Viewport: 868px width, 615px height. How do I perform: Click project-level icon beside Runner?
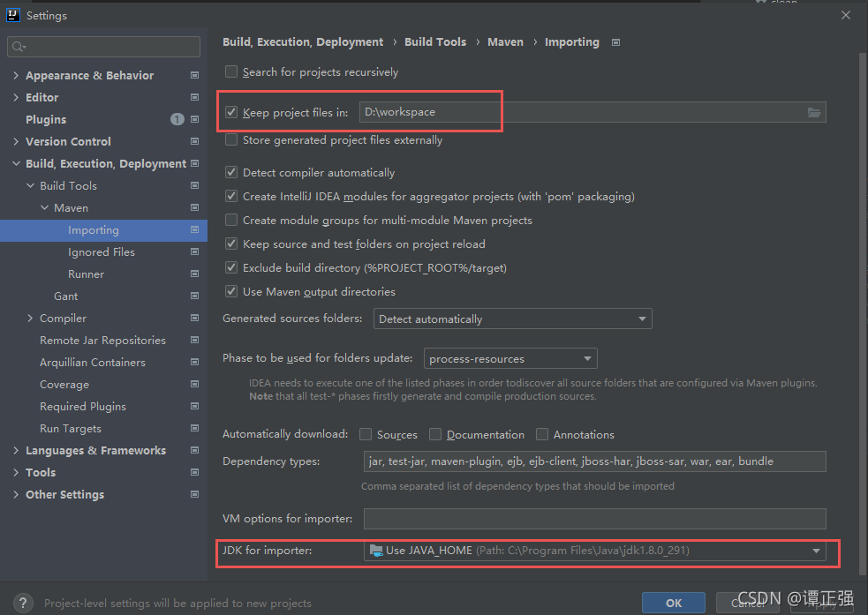[195, 274]
